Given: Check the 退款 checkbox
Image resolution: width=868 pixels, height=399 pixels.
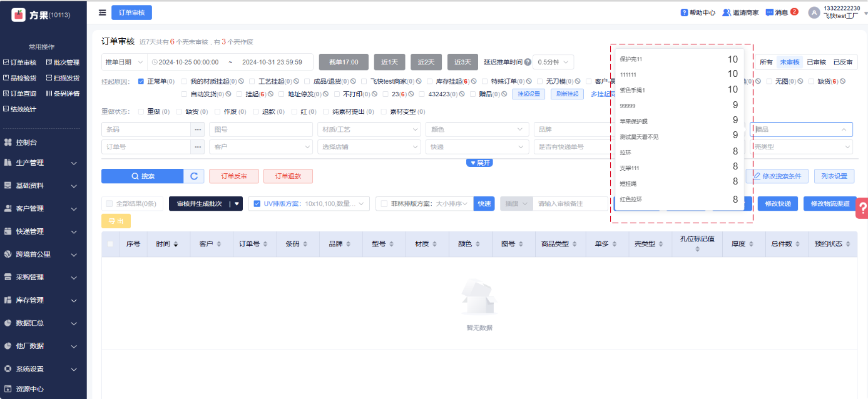Looking at the screenshot, I should pyautogui.click(x=256, y=112).
